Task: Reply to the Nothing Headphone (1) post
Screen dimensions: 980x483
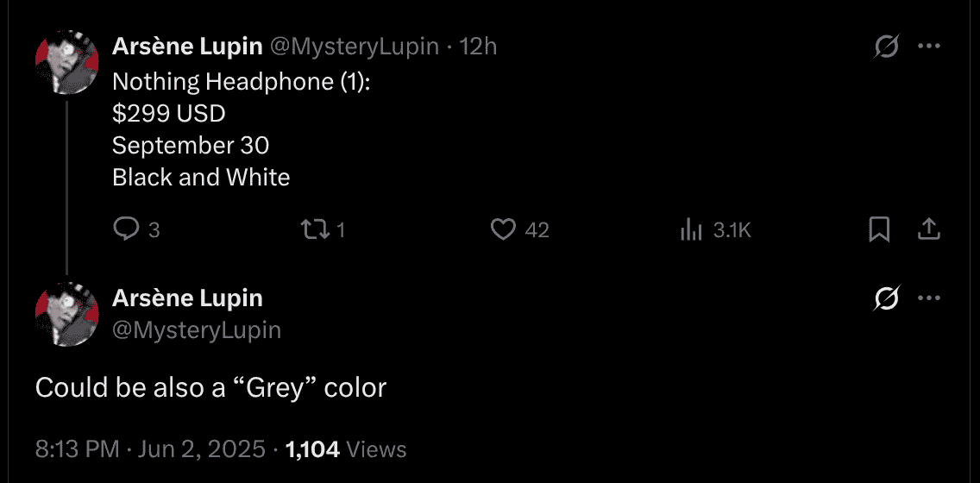Action: coord(127,229)
